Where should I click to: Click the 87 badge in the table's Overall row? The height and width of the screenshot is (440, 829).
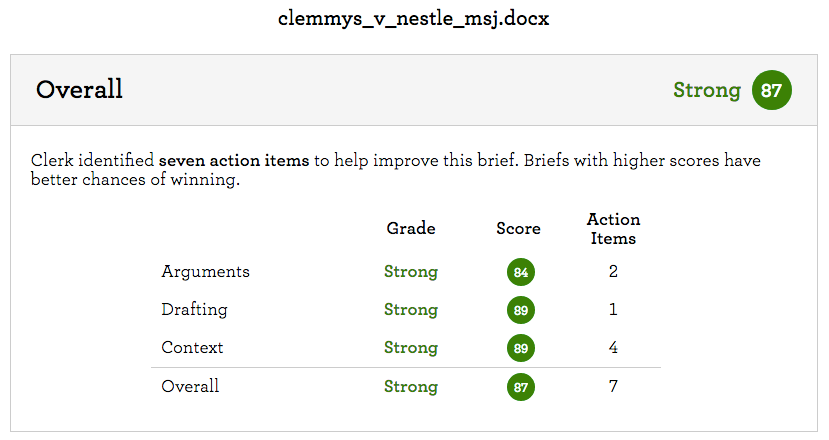click(x=520, y=386)
